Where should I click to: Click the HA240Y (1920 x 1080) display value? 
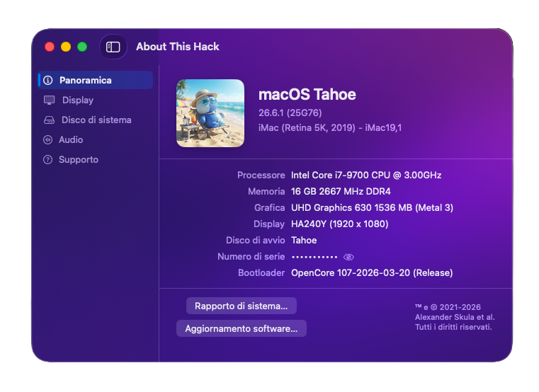click(340, 224)
